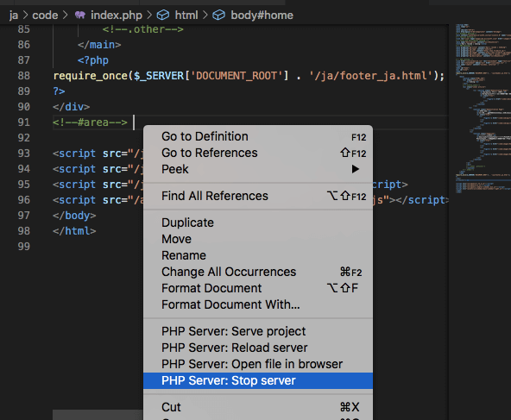Image resolution: width=511 pixels, height=420 pixels.
Task: Select the body#home breadcrumb segment
Action: (262, 15)
